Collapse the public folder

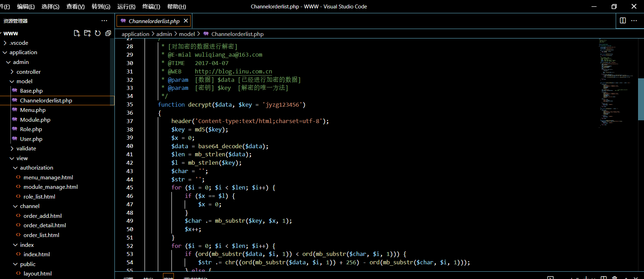(x=28, y=264)
